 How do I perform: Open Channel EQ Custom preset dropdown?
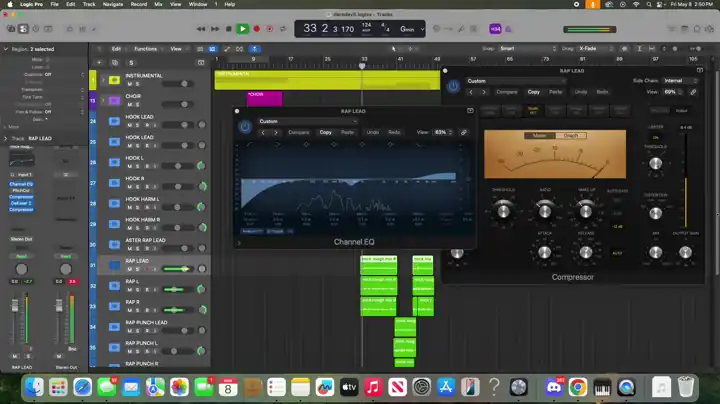pyautogui.click(x=307, y=121)
